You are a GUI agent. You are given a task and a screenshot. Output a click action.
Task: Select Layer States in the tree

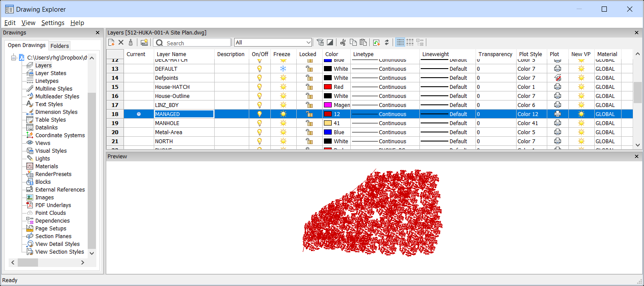[x=51, y=73]
